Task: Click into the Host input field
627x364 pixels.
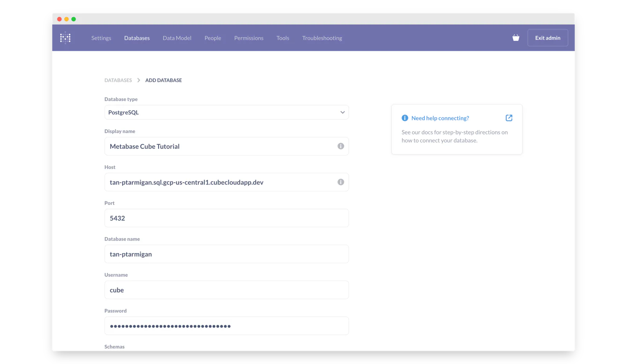Action: [x=227, y=182]
